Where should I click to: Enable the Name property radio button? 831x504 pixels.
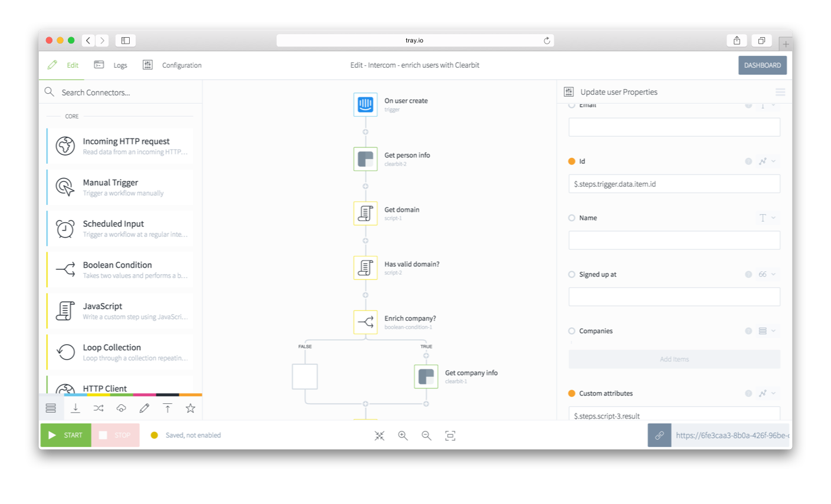coord(571,218)
